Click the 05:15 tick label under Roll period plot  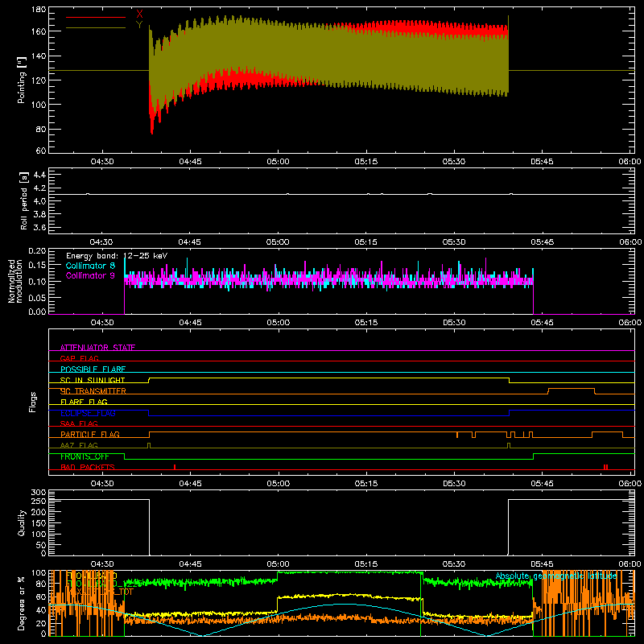click(x=366, y=242)
